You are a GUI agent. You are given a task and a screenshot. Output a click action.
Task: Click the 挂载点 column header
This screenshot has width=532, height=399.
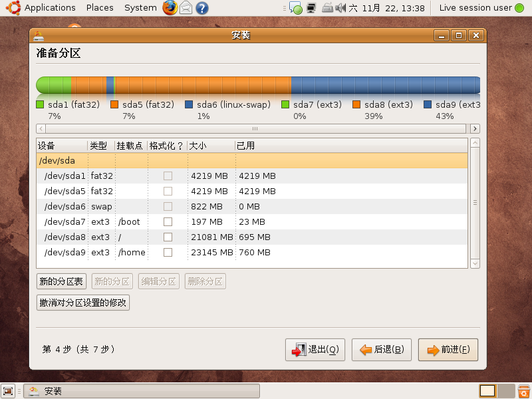click(x=131, y=146)
